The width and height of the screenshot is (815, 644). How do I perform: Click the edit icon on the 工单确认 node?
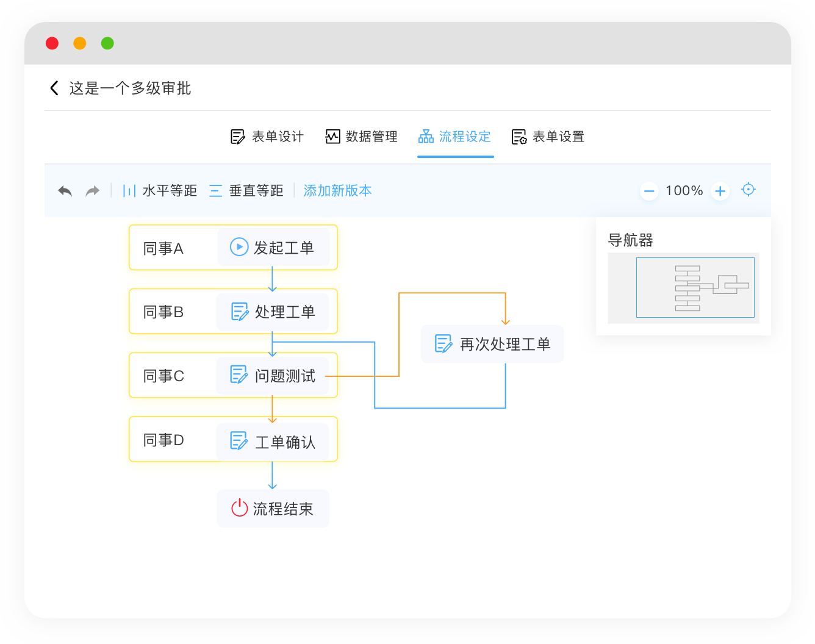[239, 439]
